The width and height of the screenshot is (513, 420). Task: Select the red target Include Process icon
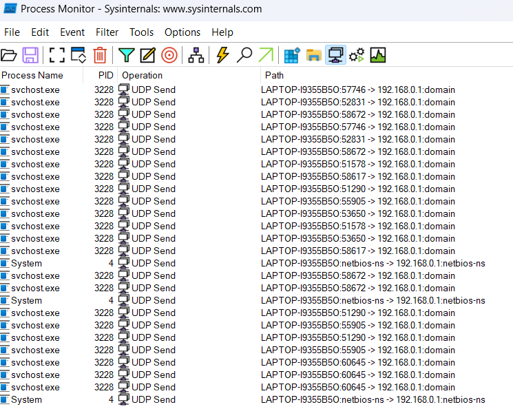tap(169, 55)
